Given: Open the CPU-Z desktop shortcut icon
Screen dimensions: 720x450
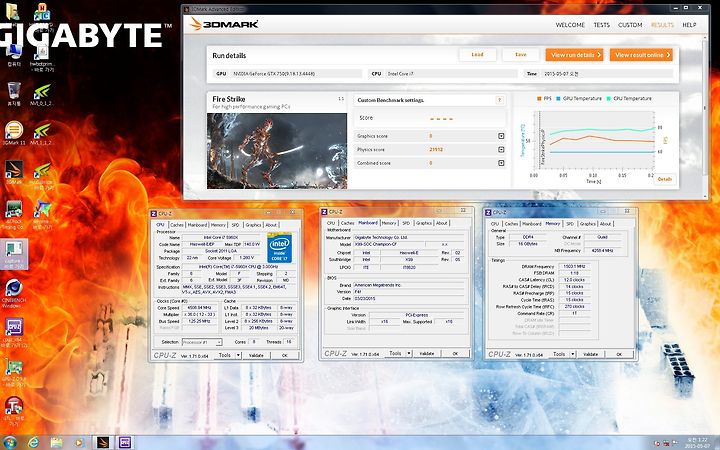Looking at the screenshot, I should coord(14,327).
